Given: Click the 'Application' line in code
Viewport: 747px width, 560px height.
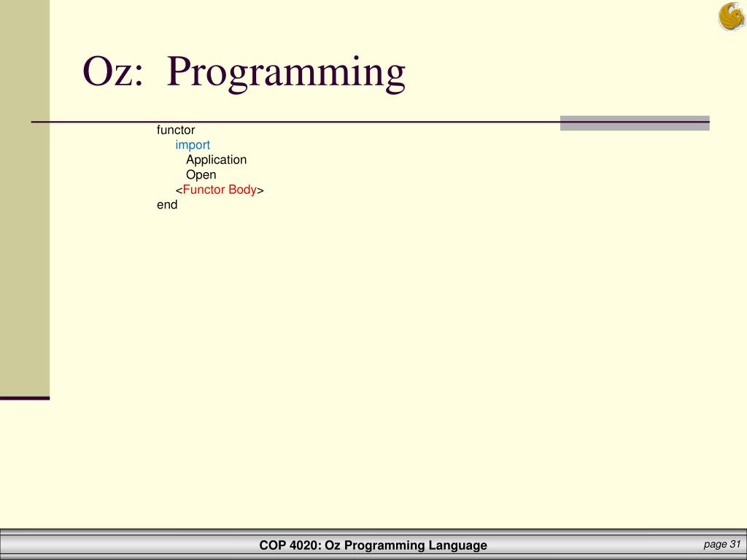Looking at the screenshot, I should pos(216,160).
